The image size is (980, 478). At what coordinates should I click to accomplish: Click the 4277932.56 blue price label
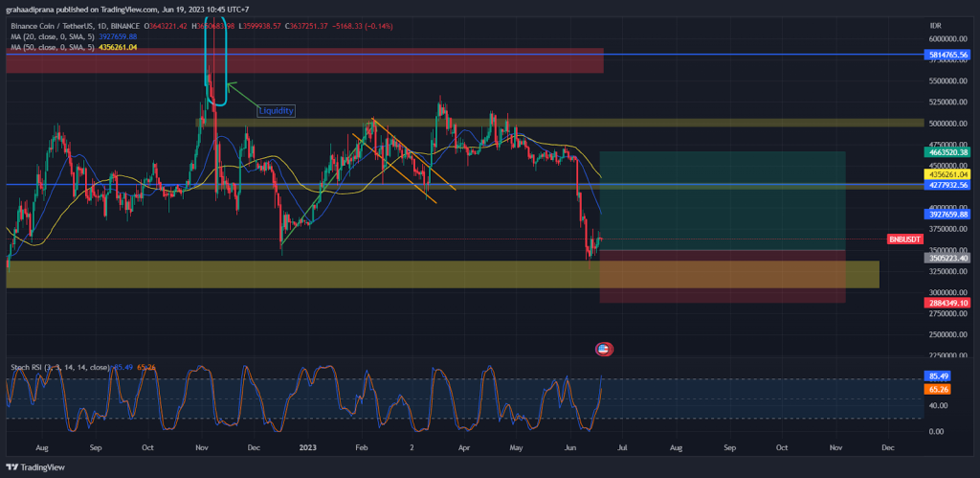(948, 185)
